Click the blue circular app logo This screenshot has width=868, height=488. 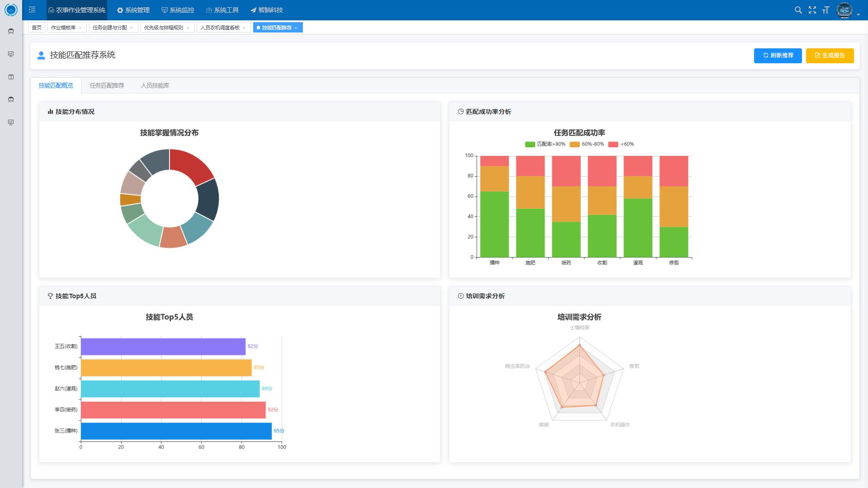(11, 9)
